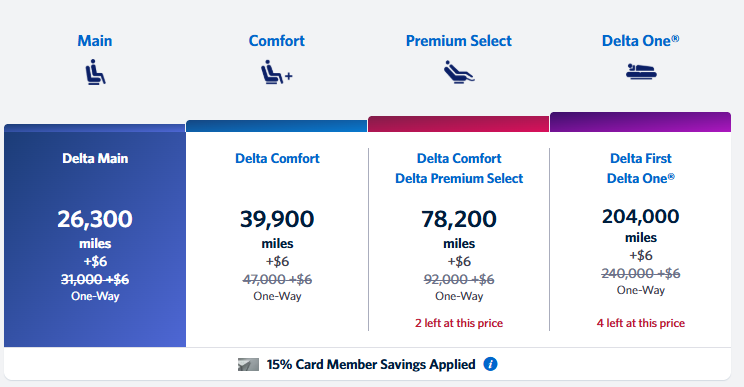Click the Premium Select reclining seat icon
Viewport: 744px width, 387px height.
click(459, 72)
